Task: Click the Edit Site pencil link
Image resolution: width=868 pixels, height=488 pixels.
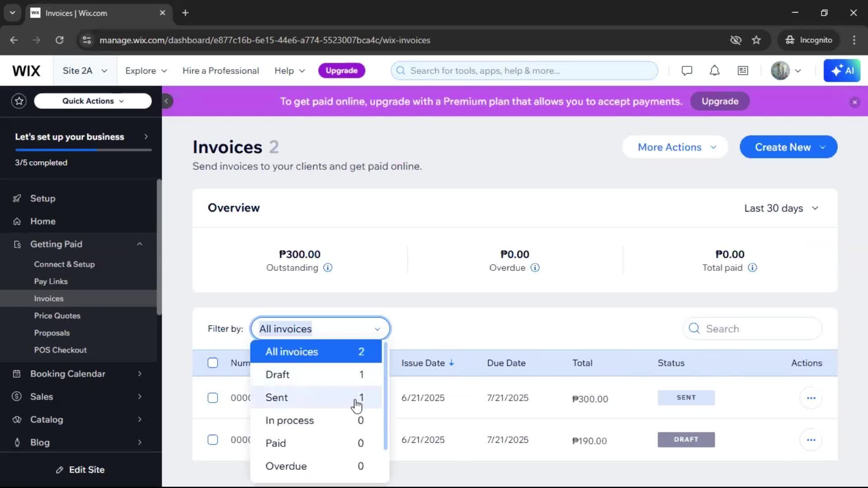Action: click(80, 470)
